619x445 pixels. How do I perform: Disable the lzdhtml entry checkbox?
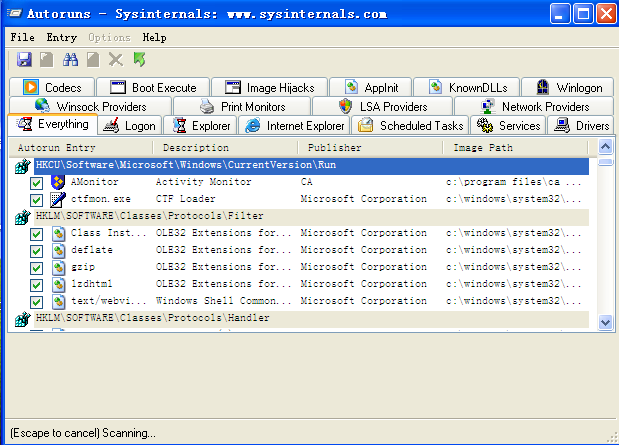[x=36, y=285]
